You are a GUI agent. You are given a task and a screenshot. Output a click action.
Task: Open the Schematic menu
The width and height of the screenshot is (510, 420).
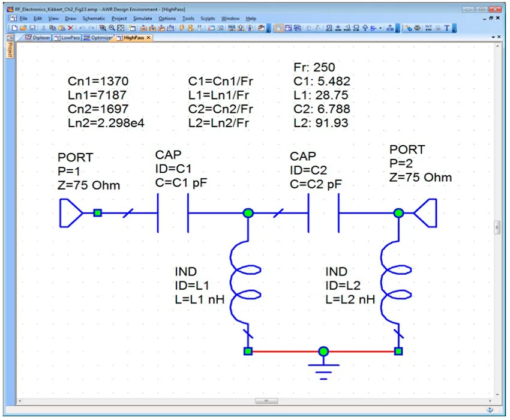point(94,19)
